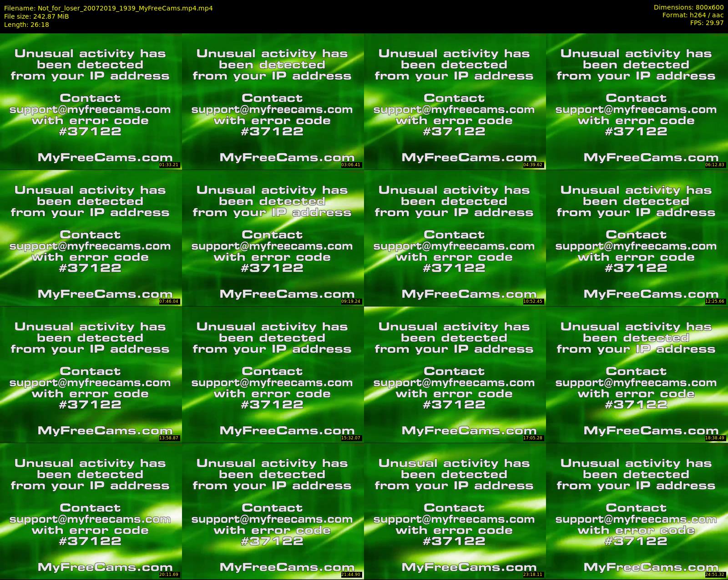This screenshot has width=728, height=580.
Task: Select the Length 26:18 text
Action: [26, 25]
